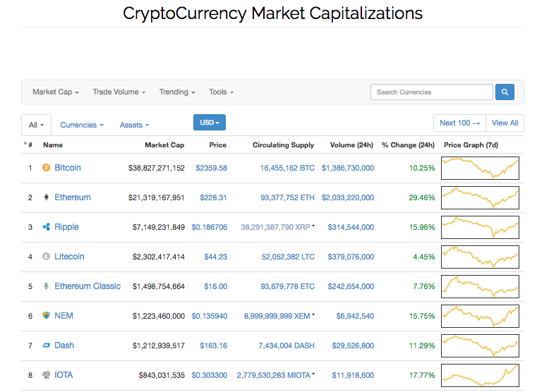The width and height of the screenshot is (537, 392).
Task: Click Ethereum Classic price $16.00
Action: (215, 286)
